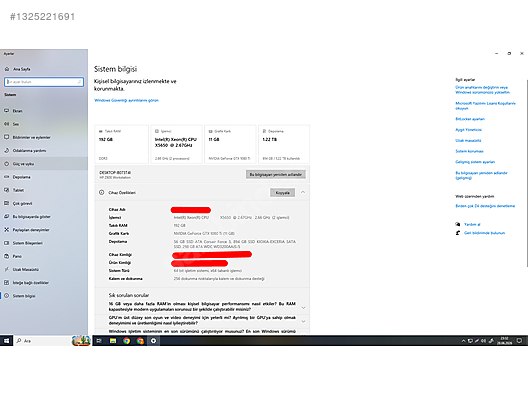Open Sistem Bileşenleri icon
The width and height of the screenshot is (528, 396).
click(7, 243)
